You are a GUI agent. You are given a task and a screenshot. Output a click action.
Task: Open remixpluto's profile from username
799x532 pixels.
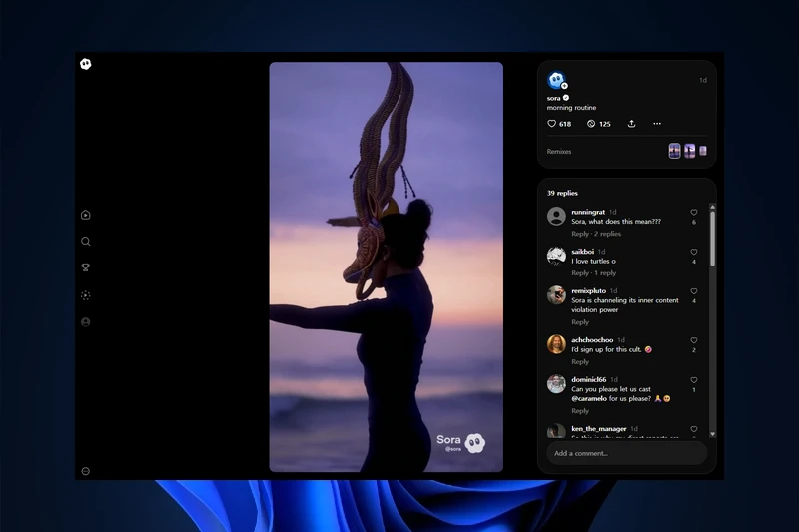(x=588, y=290)
